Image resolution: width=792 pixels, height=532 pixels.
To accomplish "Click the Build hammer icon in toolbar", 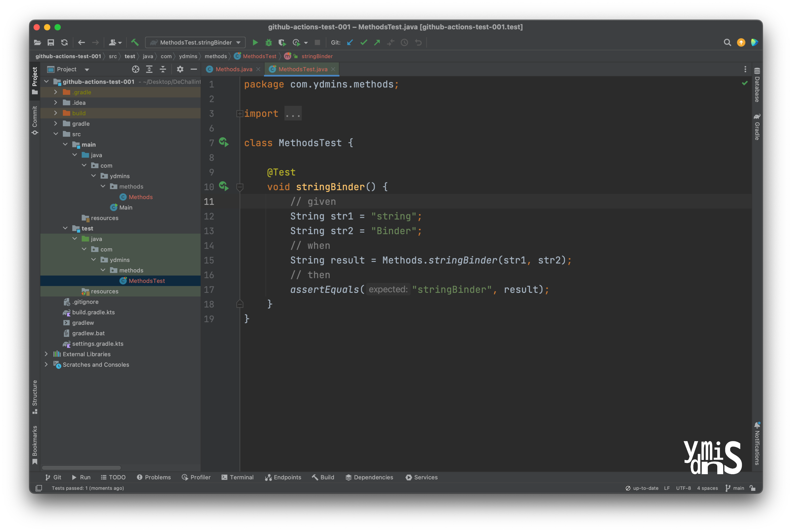I will click(135, 43).
